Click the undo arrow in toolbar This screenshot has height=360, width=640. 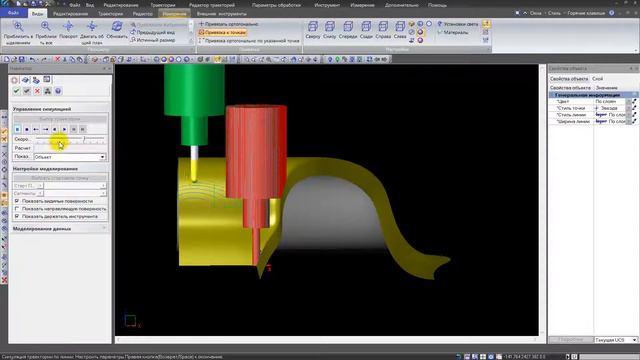32,60
